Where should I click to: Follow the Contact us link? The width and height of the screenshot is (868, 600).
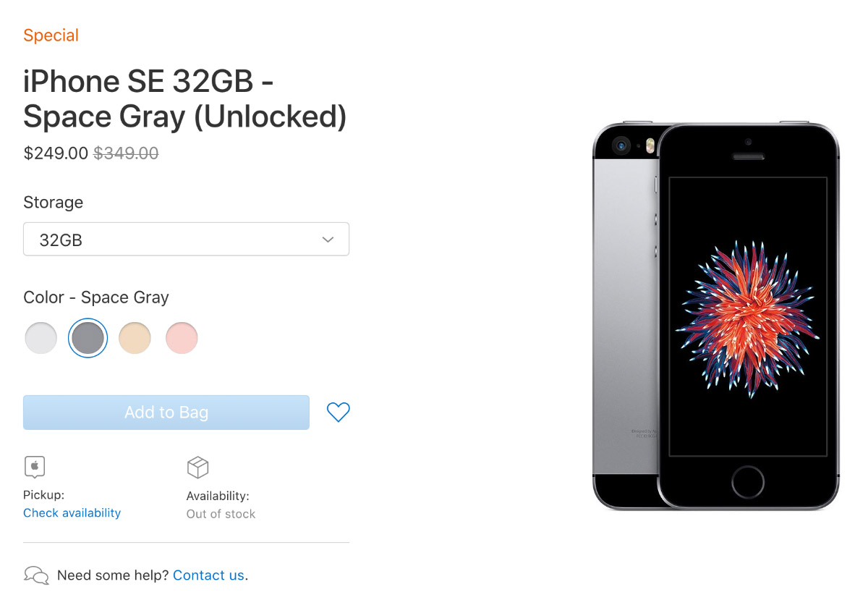208,575
